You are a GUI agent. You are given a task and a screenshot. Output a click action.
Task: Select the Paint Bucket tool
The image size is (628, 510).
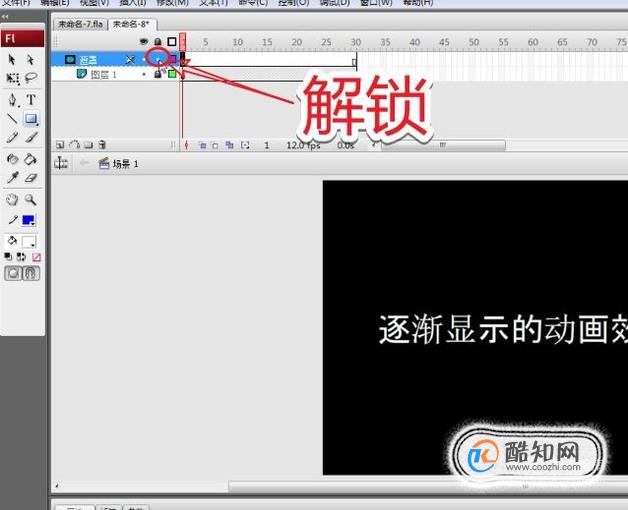[x=30, y=159]
